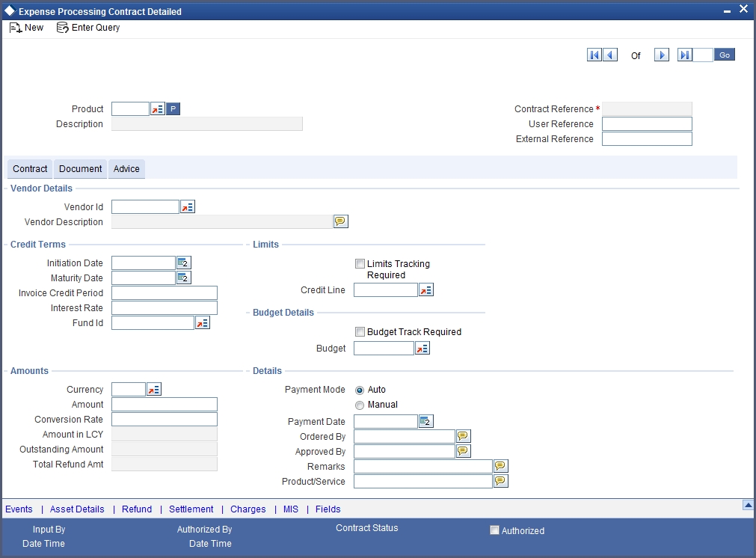Open the Charges link
This screenshot has height=558, width=756.
click(248, 509)
